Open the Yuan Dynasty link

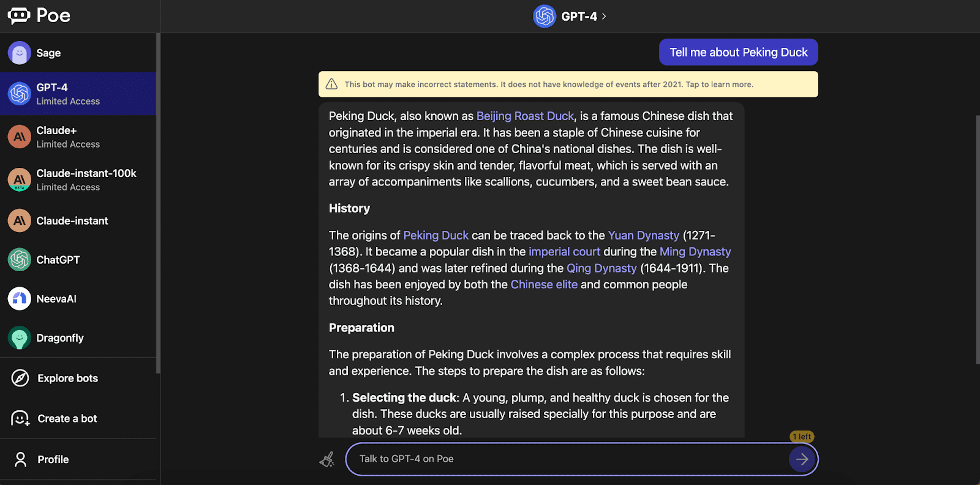pyautogui.click(x=643, y=236)
